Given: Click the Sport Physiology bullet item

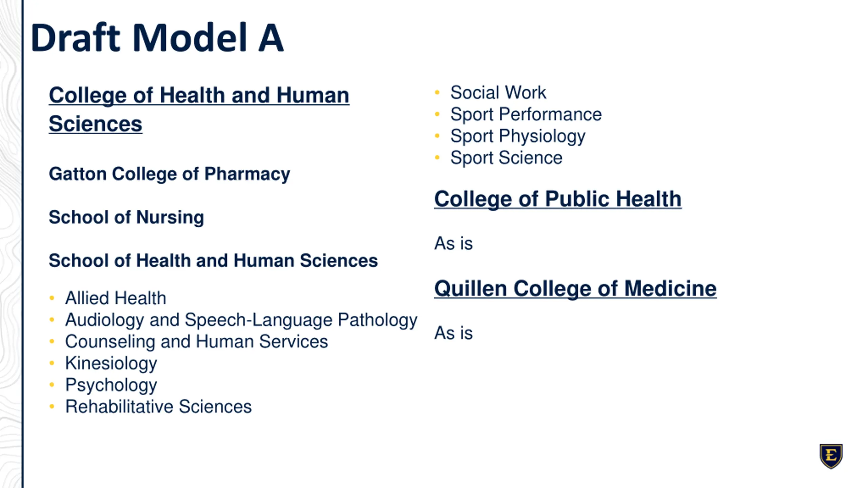Looking at the screenshot, I should (x=518, y=137).
